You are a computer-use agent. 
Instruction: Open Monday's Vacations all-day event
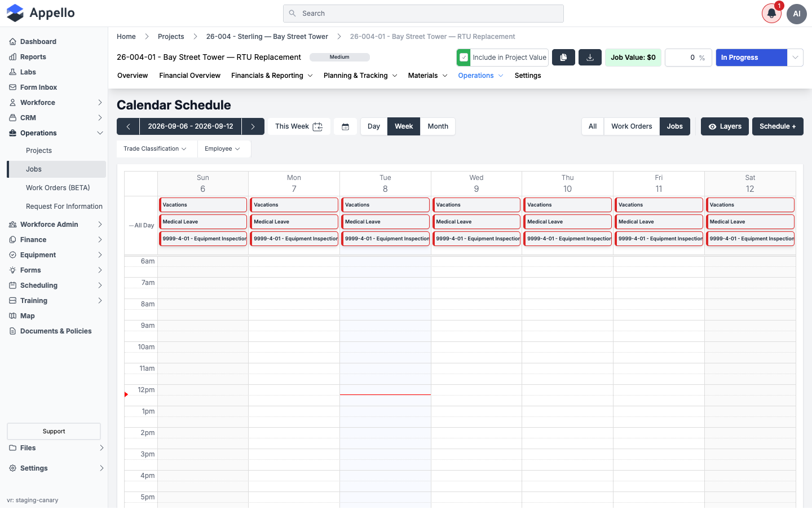tap(294, 205)
